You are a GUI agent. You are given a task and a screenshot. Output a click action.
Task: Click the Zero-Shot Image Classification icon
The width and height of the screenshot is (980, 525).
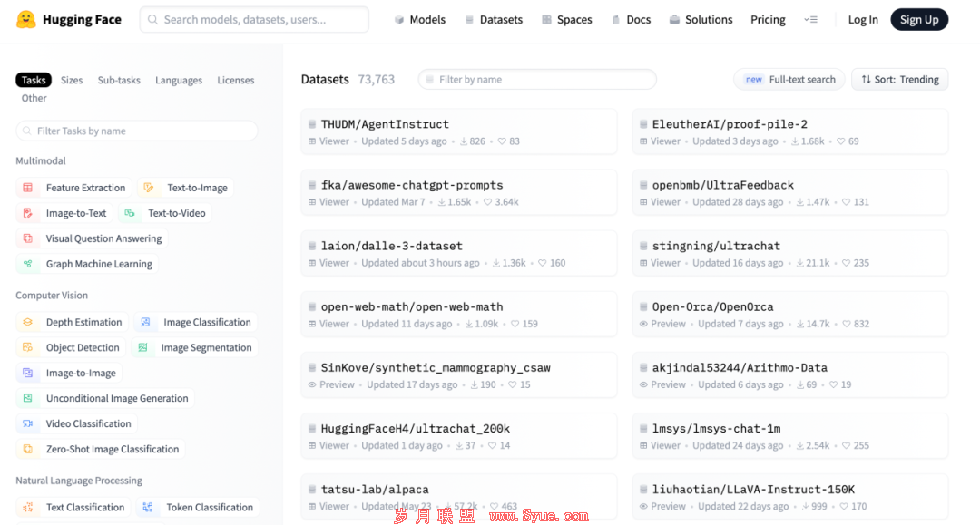click(27, 449)
